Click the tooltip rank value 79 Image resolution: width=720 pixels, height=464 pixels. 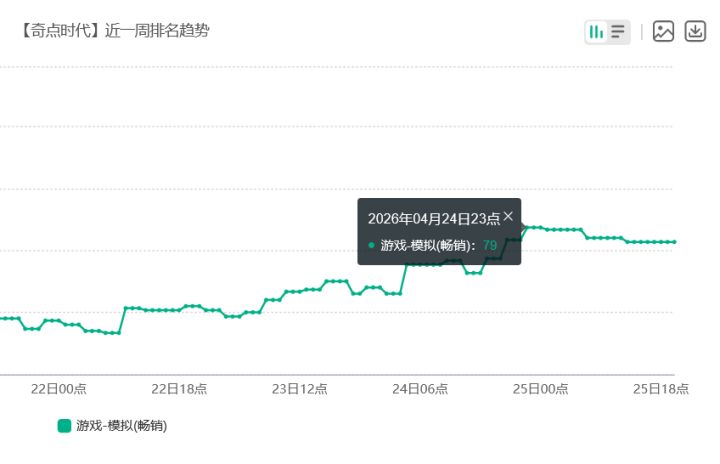click(490, 245)
